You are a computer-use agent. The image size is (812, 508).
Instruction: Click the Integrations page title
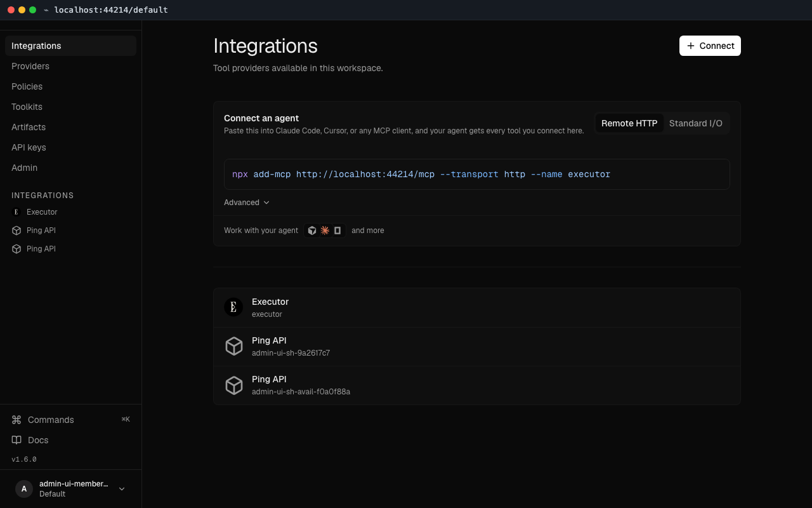(265, 46)
